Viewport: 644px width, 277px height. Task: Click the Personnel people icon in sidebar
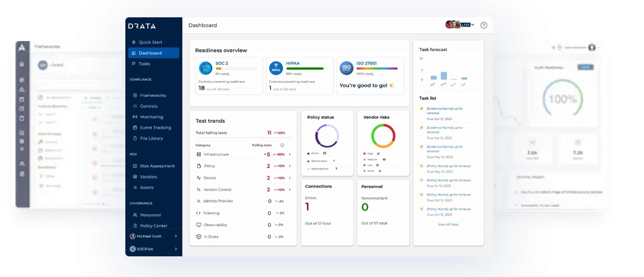[135, 215]
